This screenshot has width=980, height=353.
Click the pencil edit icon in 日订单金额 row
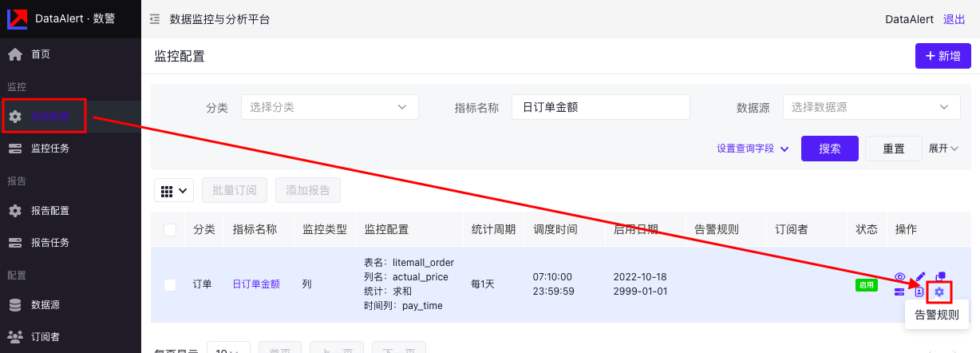click(x=919, y=276)
